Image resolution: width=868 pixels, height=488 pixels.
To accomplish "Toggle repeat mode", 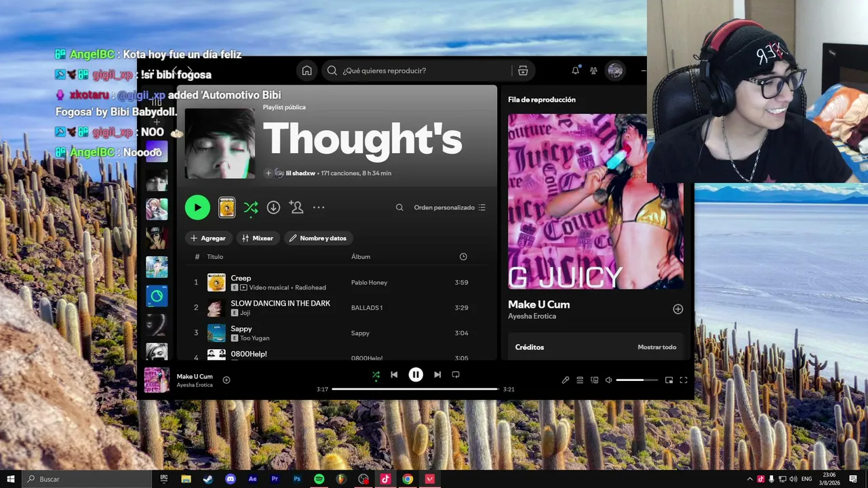I will 456,374.
